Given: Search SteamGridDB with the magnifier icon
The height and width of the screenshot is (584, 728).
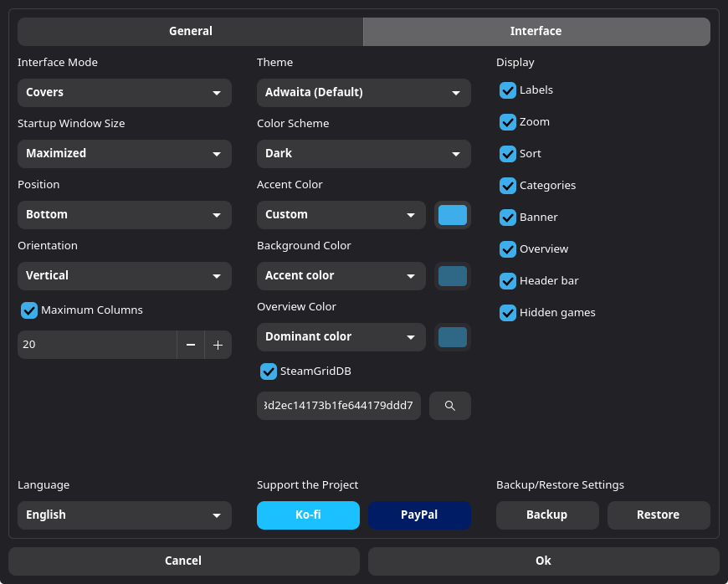Looking at the screenshot, I should click(x=450, y=406).
